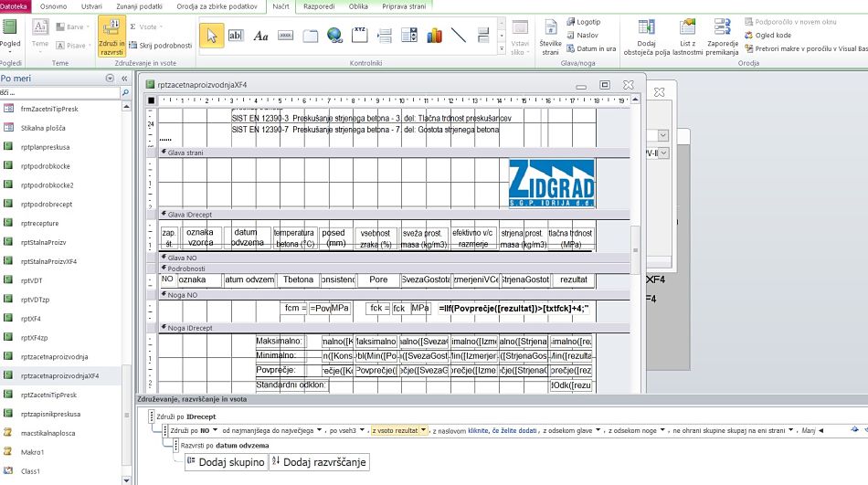Click Dodaj obstojeca polja
Screen dimensions: 868x485
coord(647,37)
